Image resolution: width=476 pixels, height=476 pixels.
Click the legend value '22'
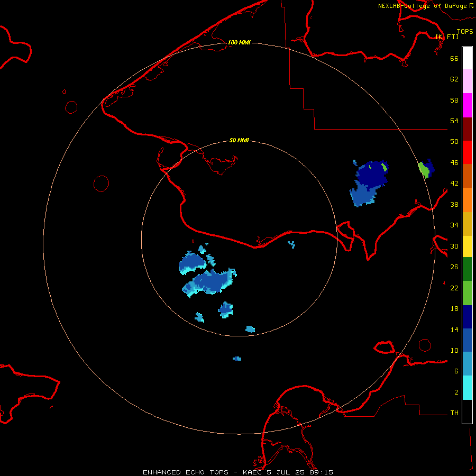454,288
